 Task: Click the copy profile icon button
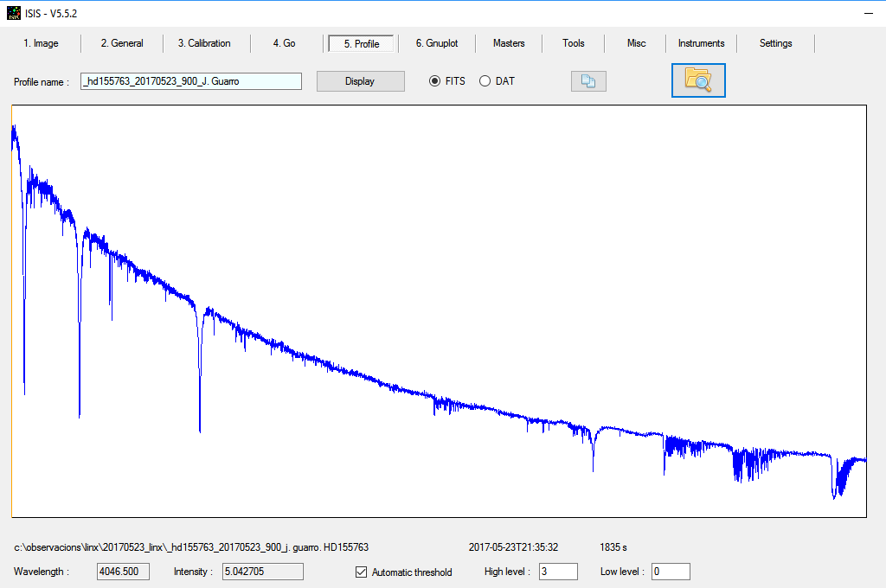[x=588, y=81]
